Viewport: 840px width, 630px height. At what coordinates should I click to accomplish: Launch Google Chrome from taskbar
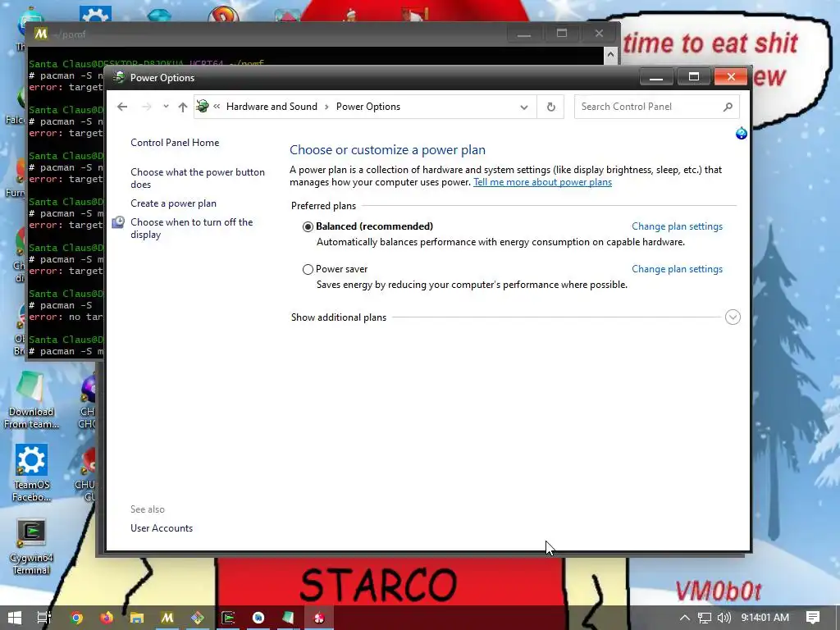[76, 618]
